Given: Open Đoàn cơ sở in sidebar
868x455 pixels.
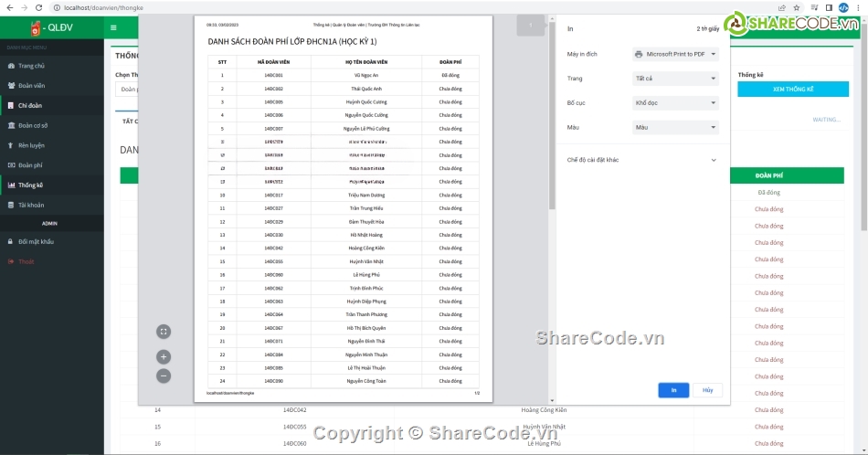Looking at the screenshot, I should (51, 126).
